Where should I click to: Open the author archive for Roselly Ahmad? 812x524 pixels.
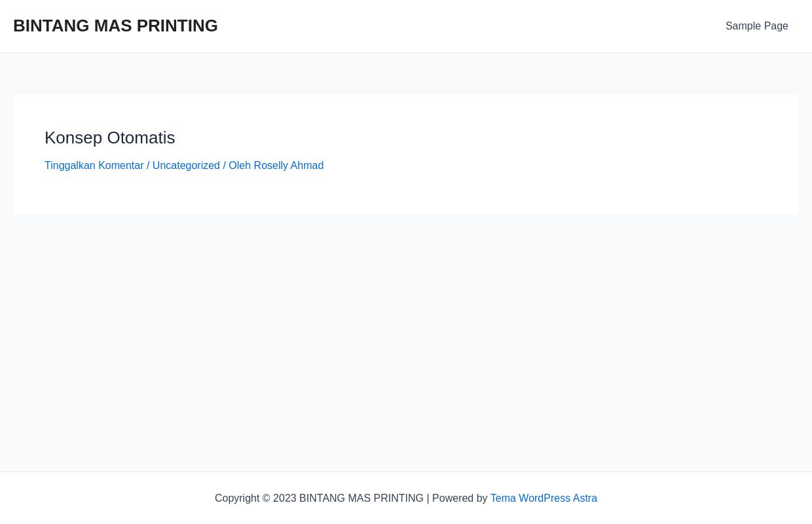[x=287, y=165]
